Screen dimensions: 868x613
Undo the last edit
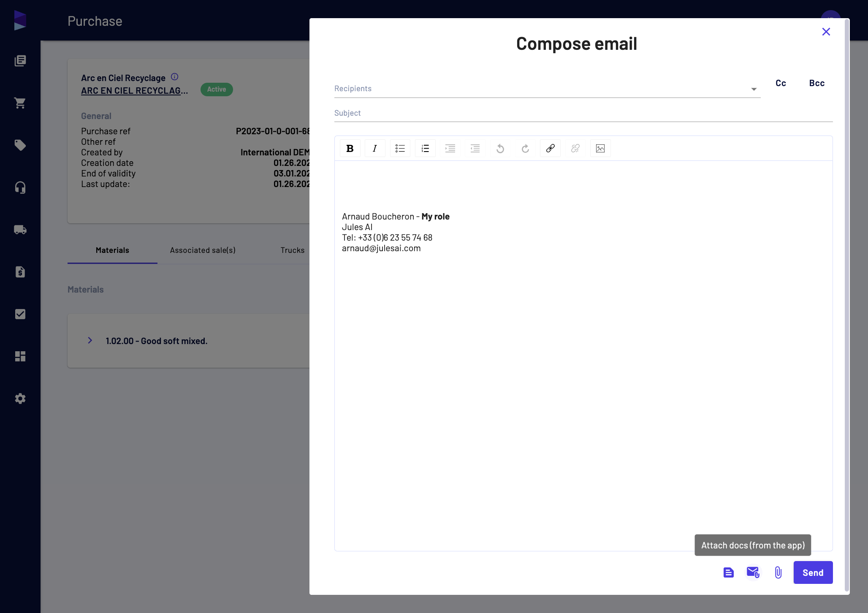[x=500, y=148]
